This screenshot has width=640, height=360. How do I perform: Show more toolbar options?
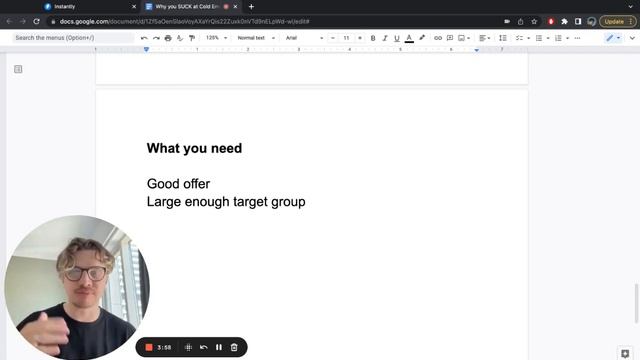[577, 38]
